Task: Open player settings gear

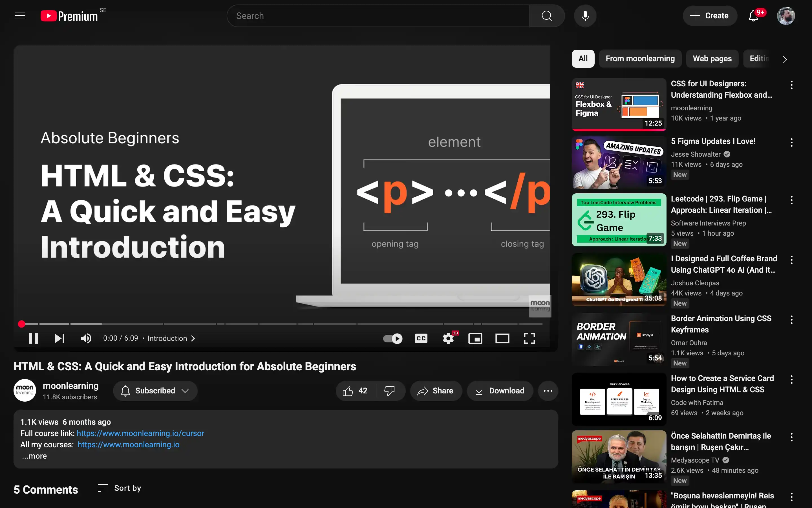Action: click(448, 338)
